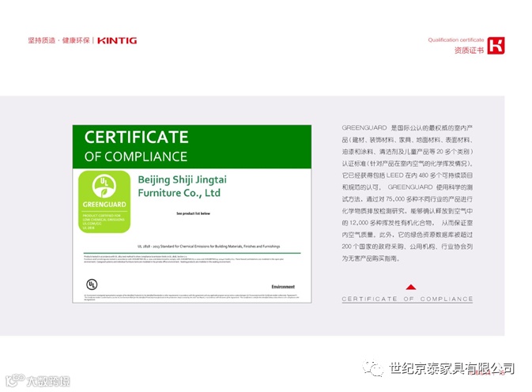Click 'See product list below' text
532x392 pixels.
point(193,213)
